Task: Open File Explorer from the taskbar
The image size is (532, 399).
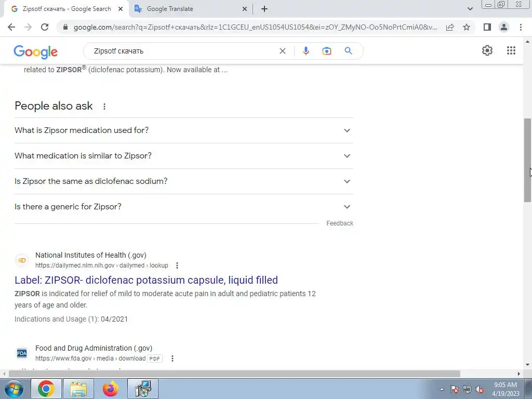Action: click(78, 389)
